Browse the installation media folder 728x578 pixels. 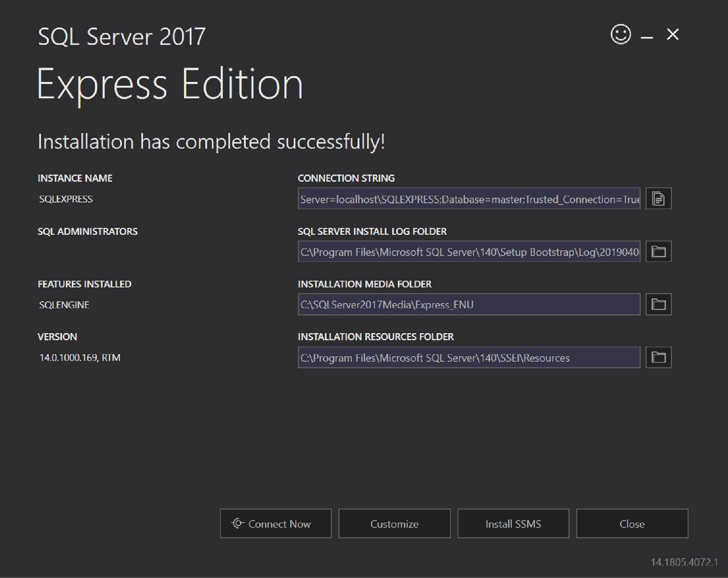(658, 304)
